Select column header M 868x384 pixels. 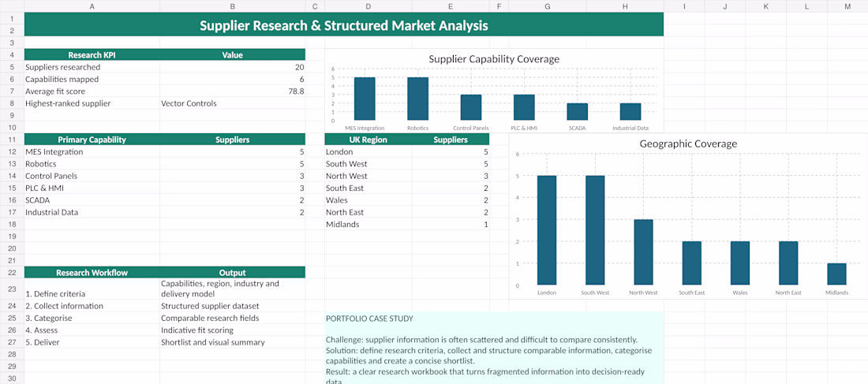[847, 6]
